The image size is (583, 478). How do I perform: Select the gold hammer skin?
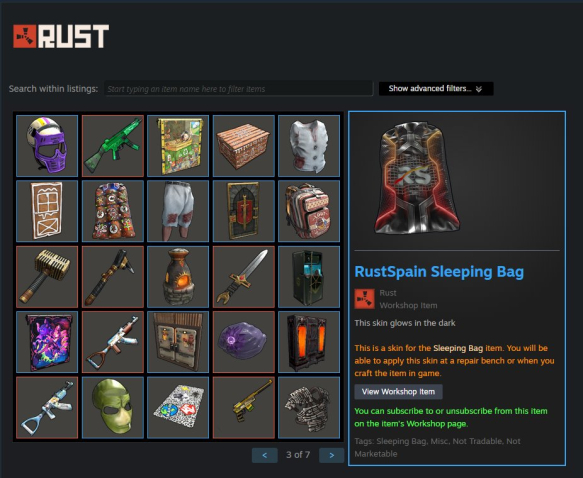click(x=47, y=277)
